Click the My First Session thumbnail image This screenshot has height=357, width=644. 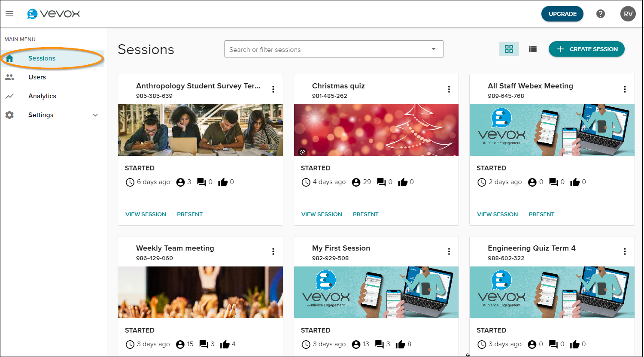coord(376,292)
